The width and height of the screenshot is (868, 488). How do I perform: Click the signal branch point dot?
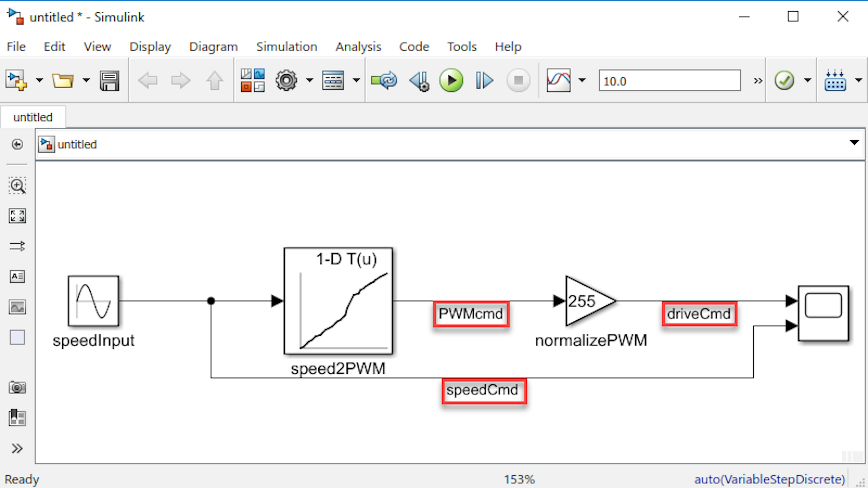pyautogui.click(x=211, y=300)
